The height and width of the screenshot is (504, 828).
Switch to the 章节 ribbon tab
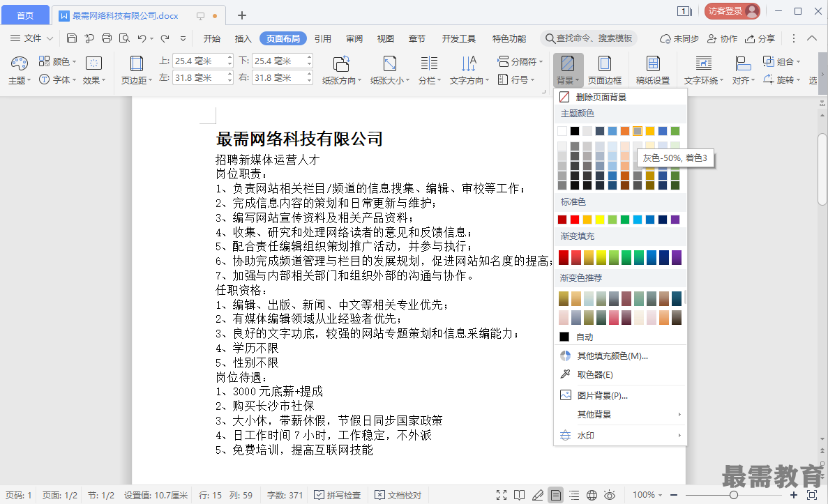[416, 38]
